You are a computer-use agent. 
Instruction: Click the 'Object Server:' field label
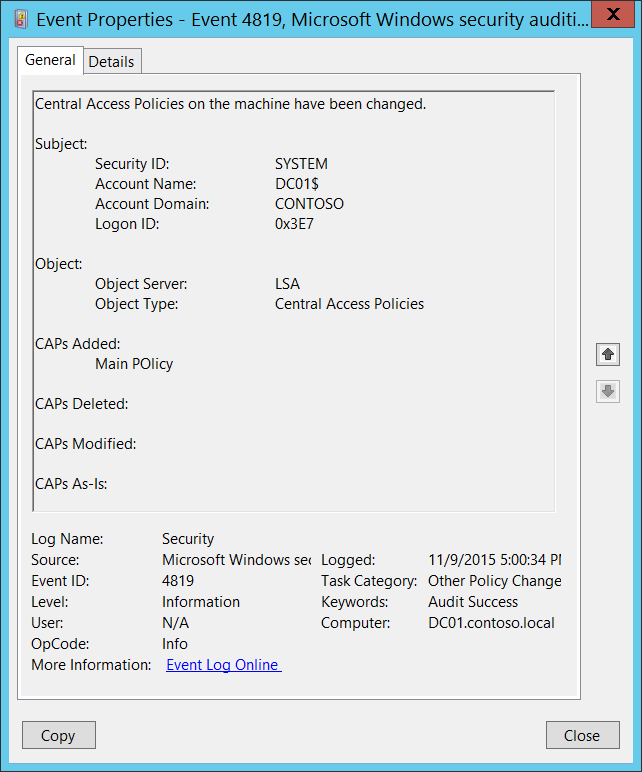(141, 284)
